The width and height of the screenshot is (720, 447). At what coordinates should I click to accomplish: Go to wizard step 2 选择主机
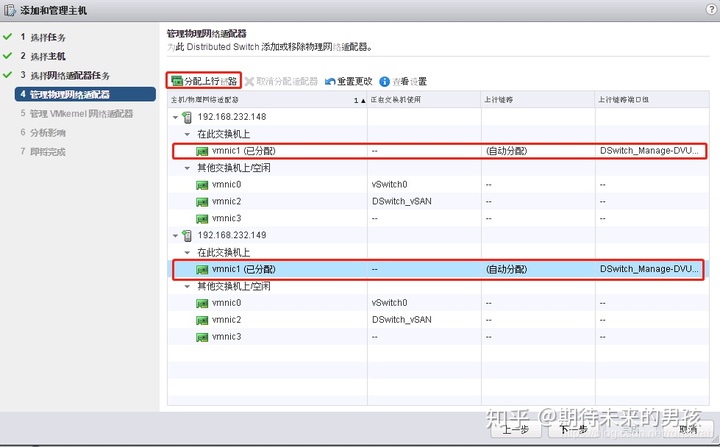point(43,56)
